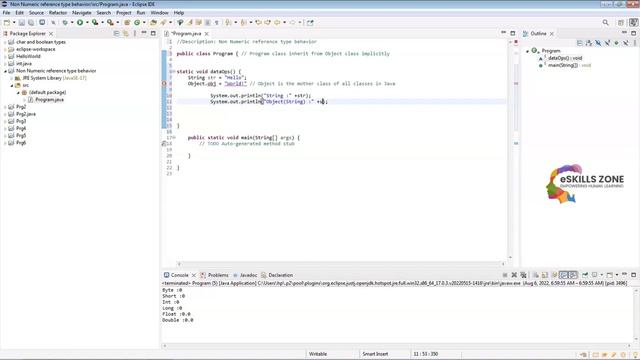
Task: Click Remove All Terminated Launches icon
Action: coord(524,275)
